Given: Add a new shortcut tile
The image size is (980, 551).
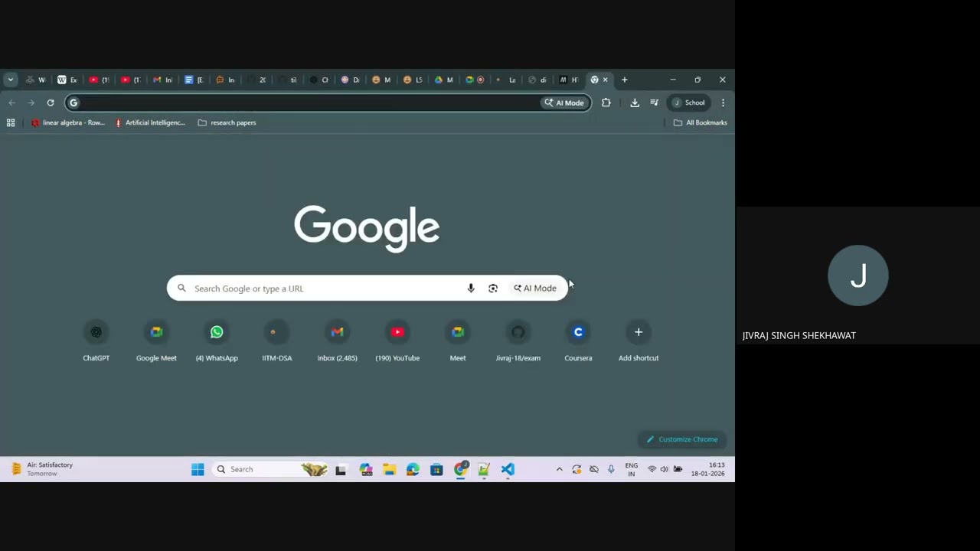Looking at the screenshot, I should coord(639,341).
